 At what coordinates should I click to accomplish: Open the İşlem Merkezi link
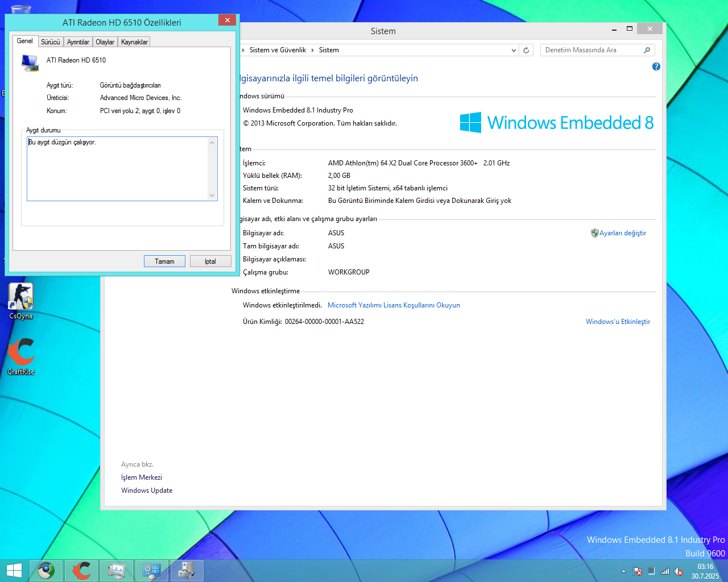coord(142,477)
